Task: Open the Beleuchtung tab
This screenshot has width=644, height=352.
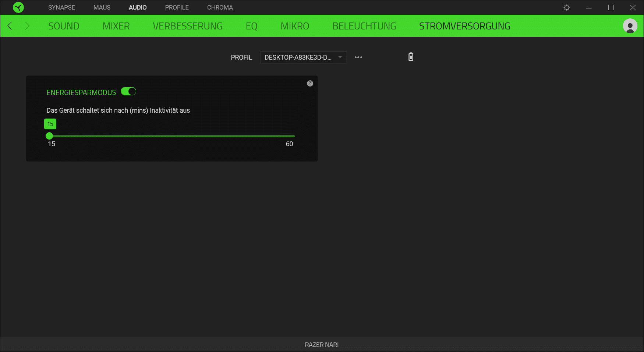Action: pyautogui.click(x=364, y=26)
